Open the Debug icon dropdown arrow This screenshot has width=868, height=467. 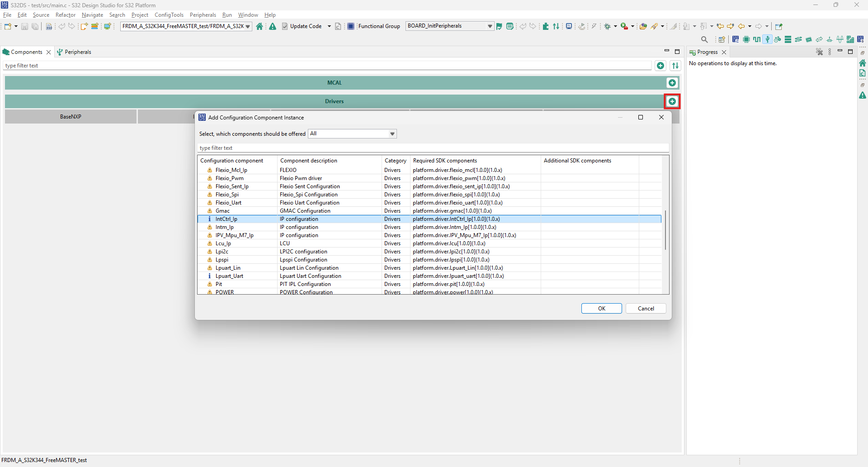[615, 26]
